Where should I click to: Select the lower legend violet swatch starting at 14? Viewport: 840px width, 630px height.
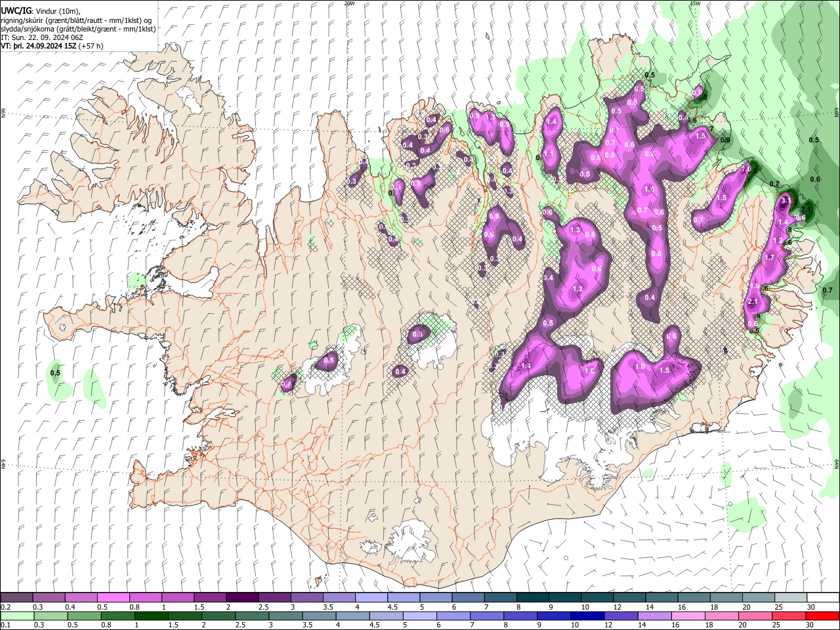click(x=655, y=616)
